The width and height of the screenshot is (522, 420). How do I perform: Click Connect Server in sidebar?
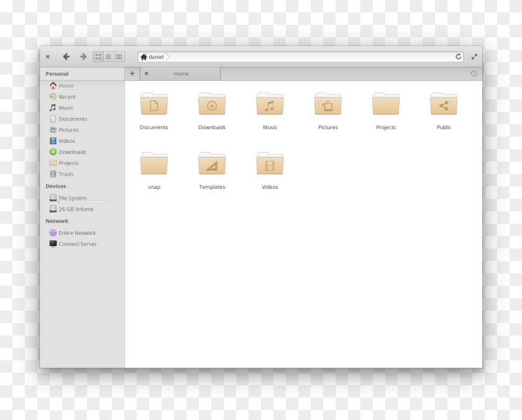(x=78, y=244)
